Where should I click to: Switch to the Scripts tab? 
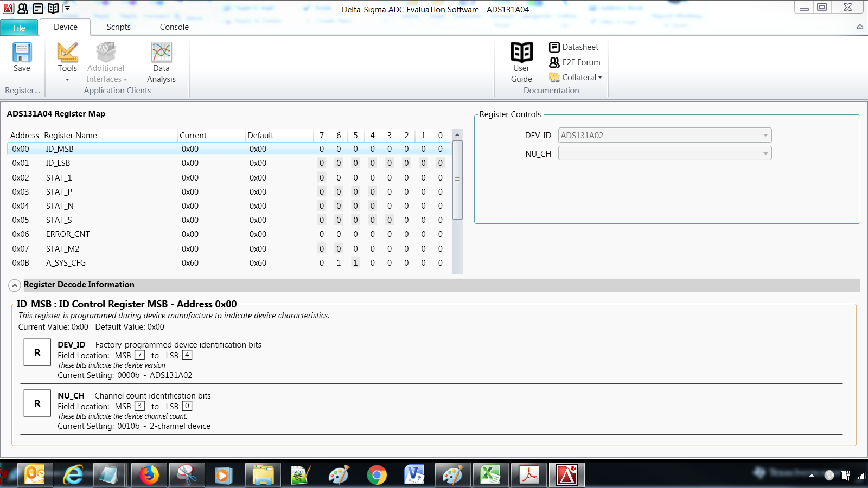119,27
